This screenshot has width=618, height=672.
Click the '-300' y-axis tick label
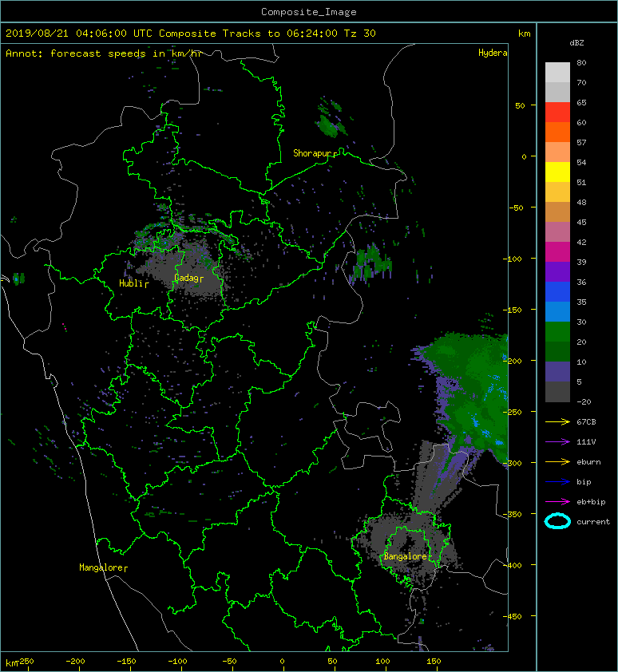513,463
